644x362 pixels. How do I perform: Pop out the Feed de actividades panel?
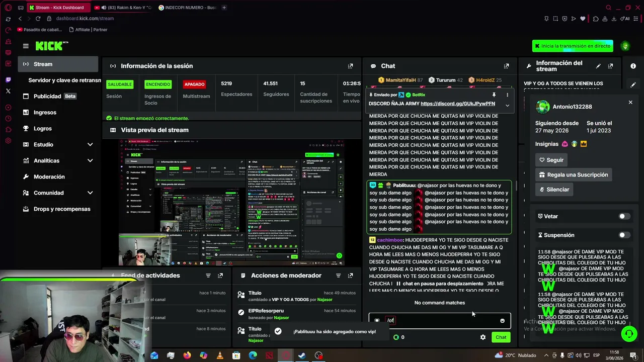220,276
